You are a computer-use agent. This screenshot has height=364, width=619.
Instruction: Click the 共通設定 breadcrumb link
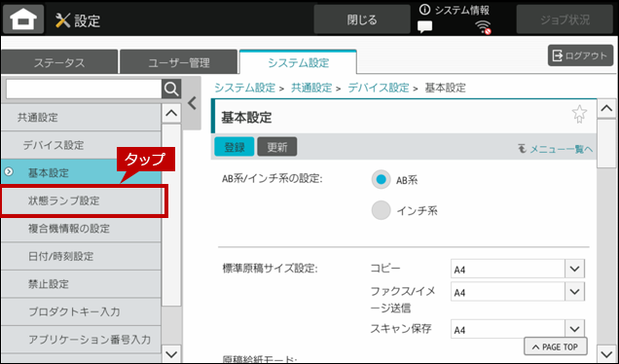(x=311, y=88)
